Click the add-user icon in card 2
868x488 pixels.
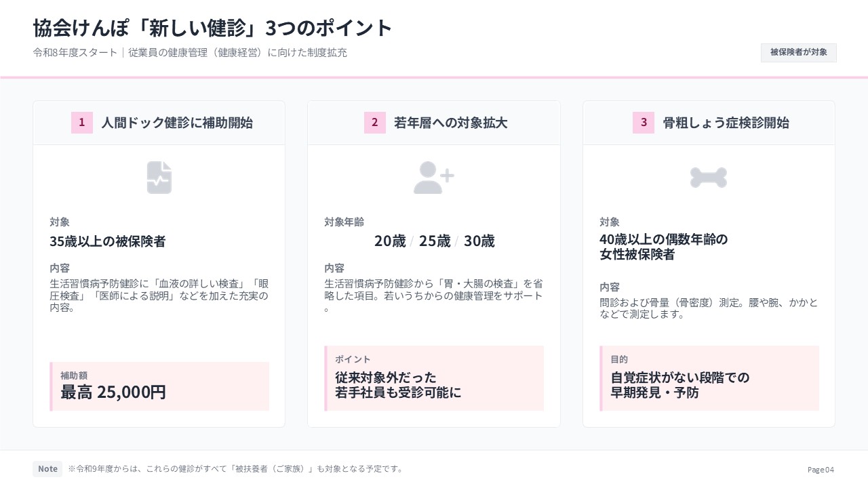click(434, 178)
